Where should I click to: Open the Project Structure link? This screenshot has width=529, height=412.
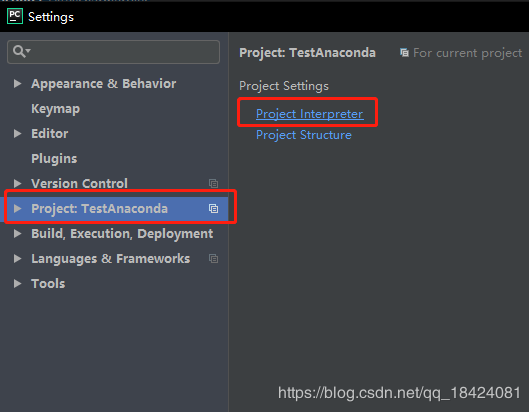304,135
